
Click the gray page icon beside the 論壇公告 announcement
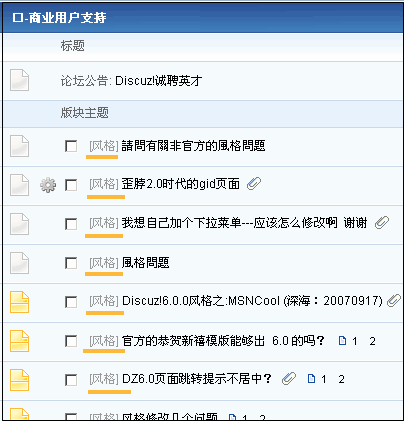(x=20, y=80)
